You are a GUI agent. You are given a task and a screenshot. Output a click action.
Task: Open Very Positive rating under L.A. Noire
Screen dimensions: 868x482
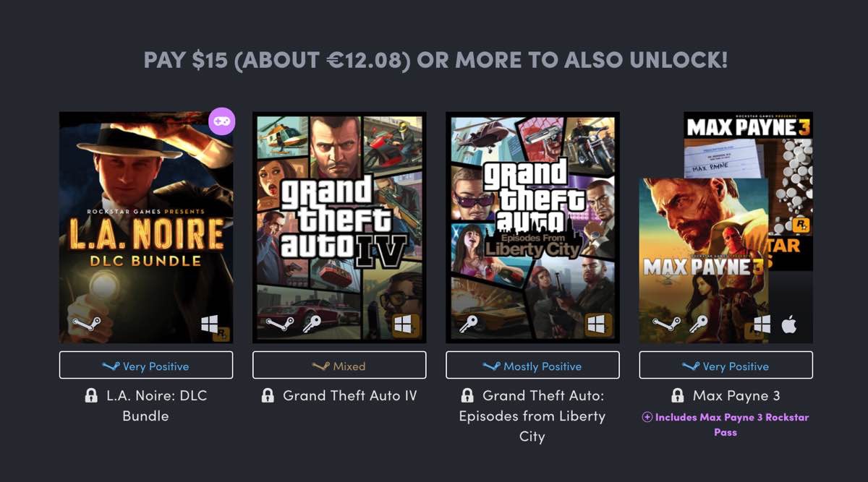coord(146,366)
